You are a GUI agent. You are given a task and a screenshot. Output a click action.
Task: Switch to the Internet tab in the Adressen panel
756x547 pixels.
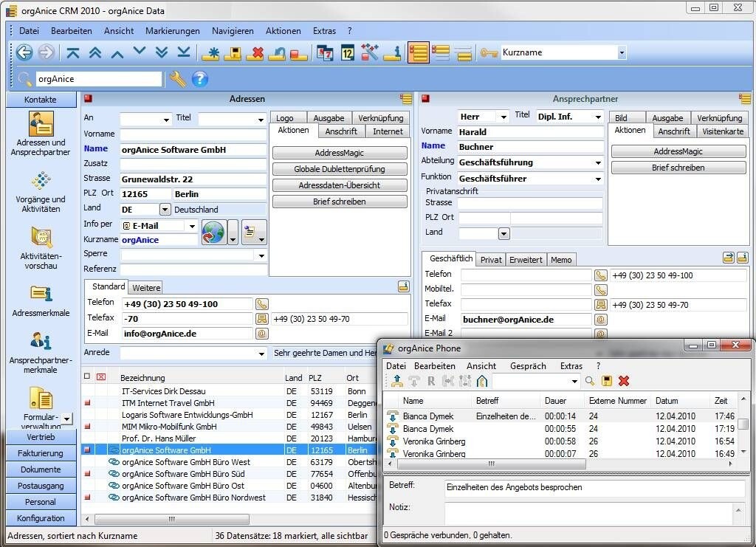[388, 131]
